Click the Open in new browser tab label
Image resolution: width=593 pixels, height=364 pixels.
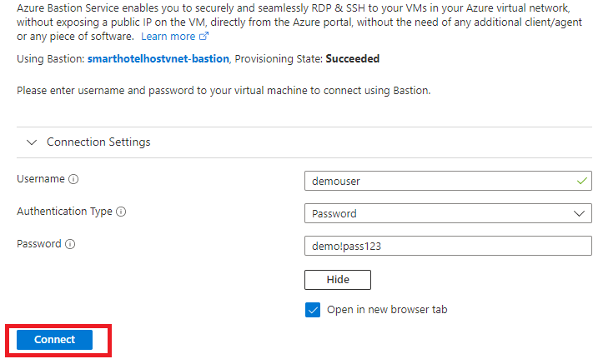click(387, 310)
